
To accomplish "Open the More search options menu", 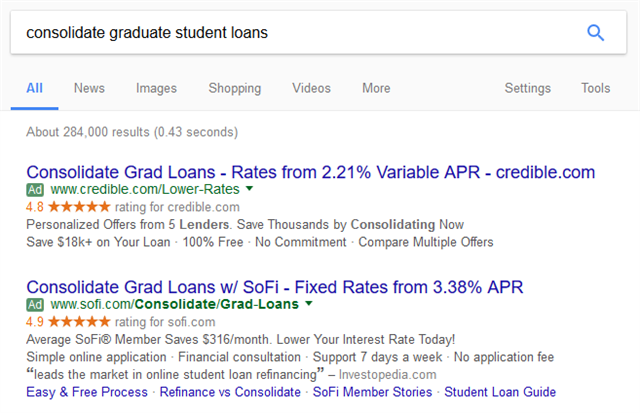I will click(376, 88).
